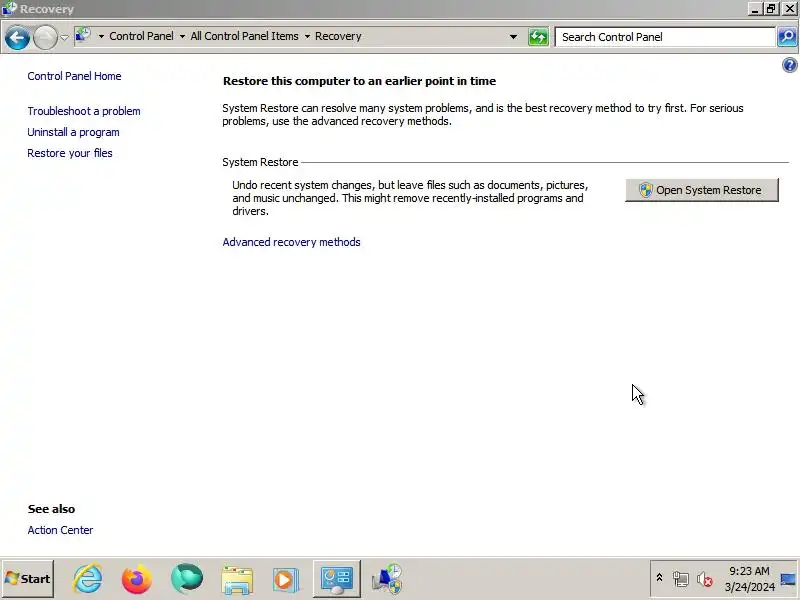Expand the arrow after All Control Panel Items

click(307, 37)
